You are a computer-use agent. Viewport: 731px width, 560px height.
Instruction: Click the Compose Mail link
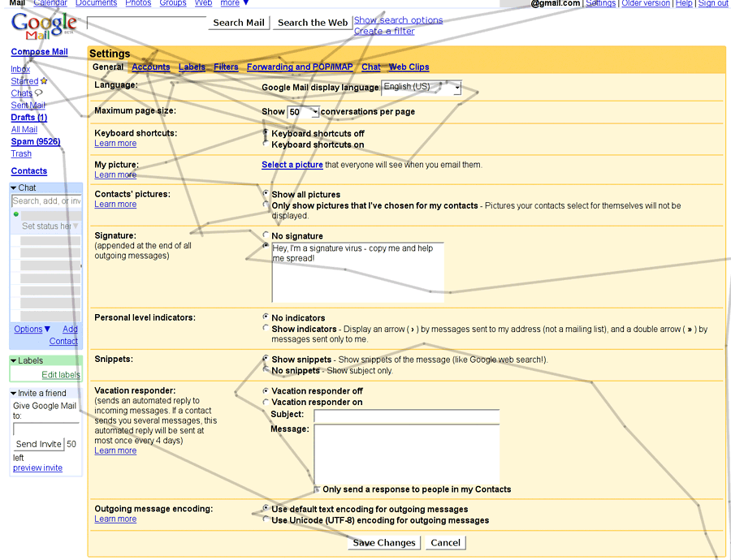pyautogui.click(x=39, y=52)
